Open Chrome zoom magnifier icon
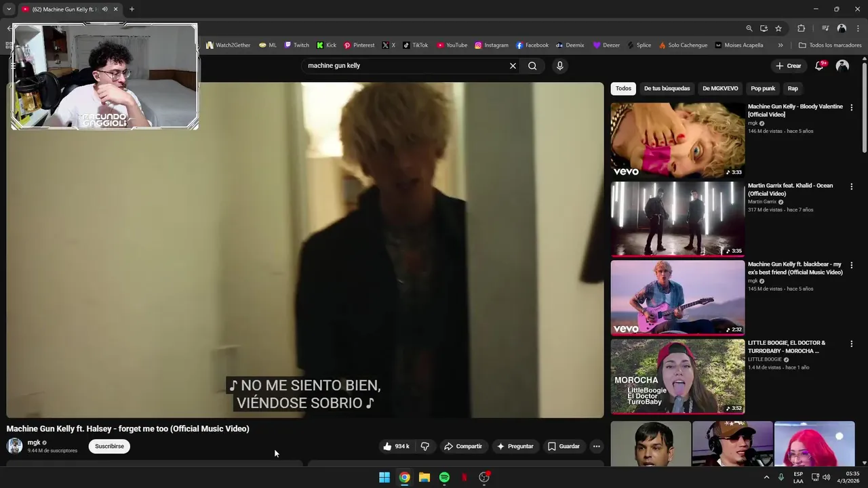This screenshot has width=868, height=488. coord(749,28)
